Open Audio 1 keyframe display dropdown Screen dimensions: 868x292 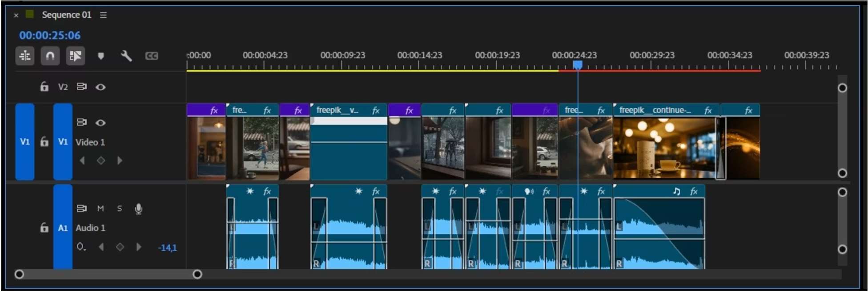click(x=81, y=247)
